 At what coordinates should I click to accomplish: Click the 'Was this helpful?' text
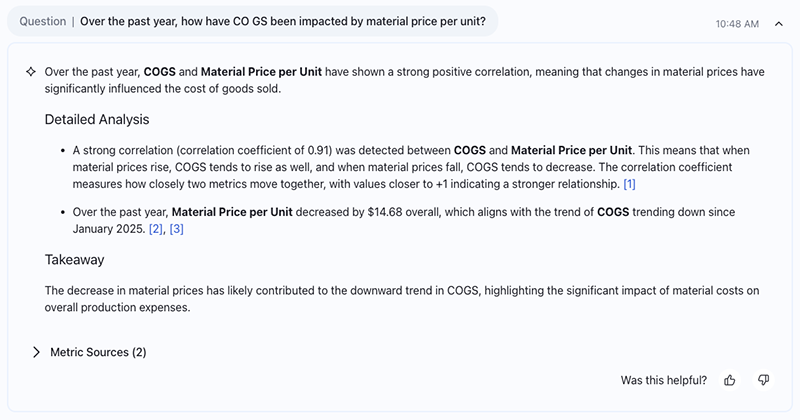click(x=663, y=380)
